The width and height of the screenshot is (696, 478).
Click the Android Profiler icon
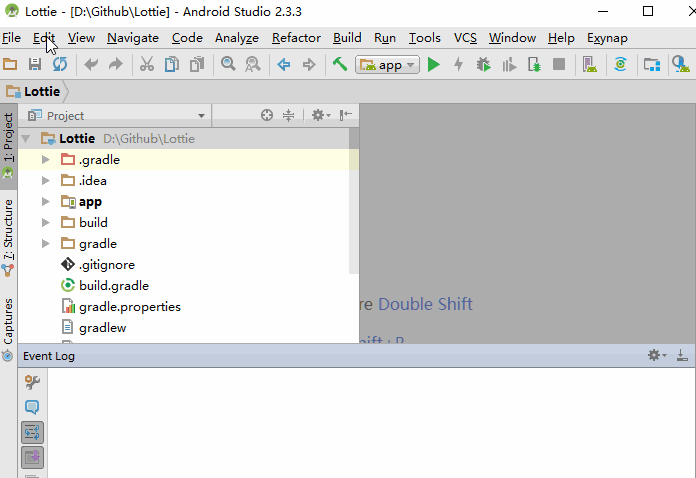click(509, 65)
